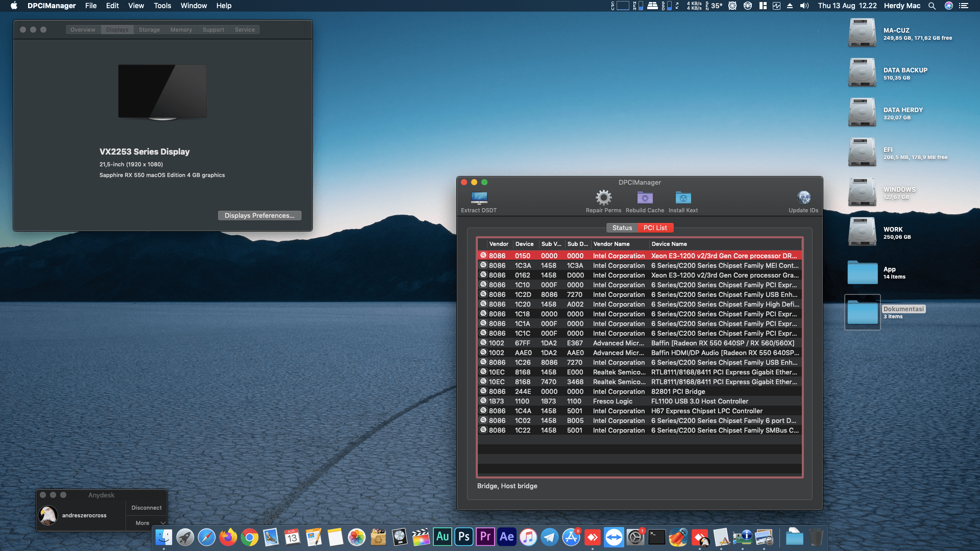Click the eject icon in the menu bar
980x551 pixels.
[x=790, y=6]
